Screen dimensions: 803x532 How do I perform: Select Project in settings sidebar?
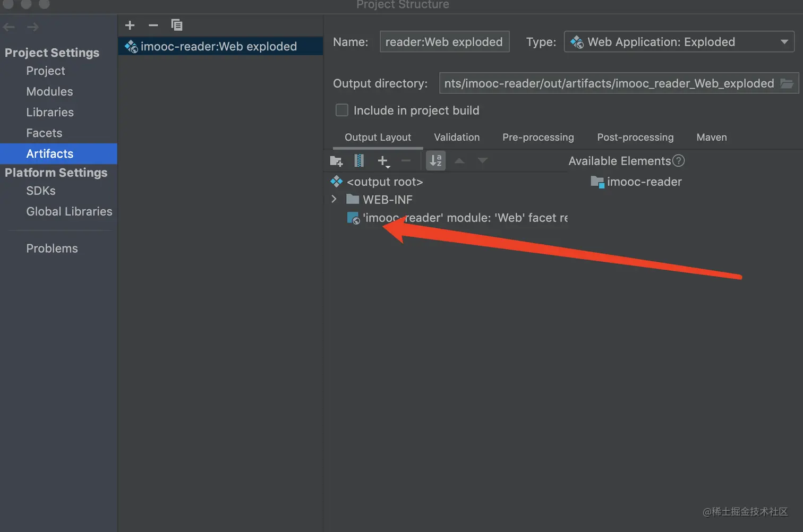(x=46, y=71)
